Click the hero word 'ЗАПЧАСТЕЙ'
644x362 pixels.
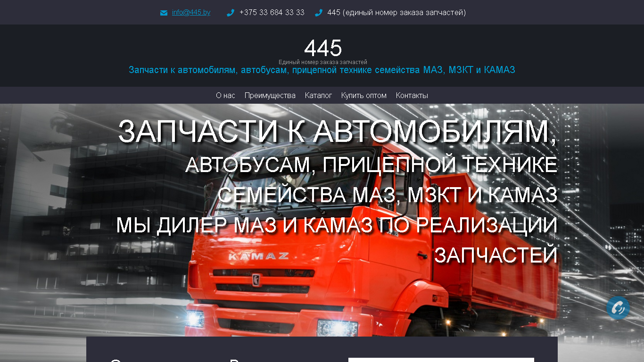496,255
